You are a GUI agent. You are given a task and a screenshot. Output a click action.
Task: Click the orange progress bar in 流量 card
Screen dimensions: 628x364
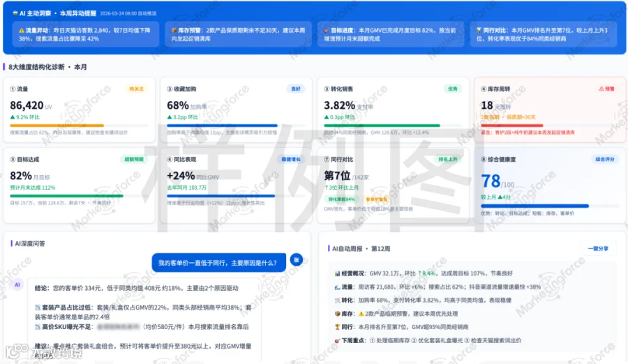point(57,126)
